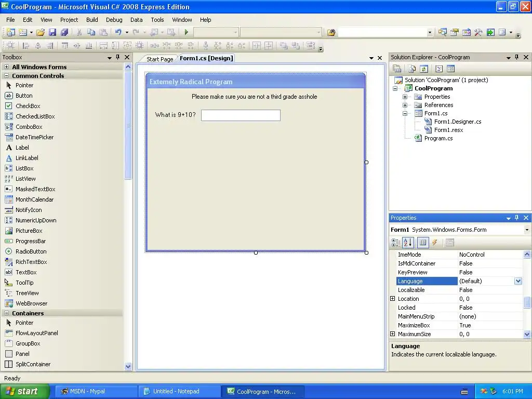532x399 pixels.
Task: Show property events via the lightning bolt icon
Action: point(435,242)
